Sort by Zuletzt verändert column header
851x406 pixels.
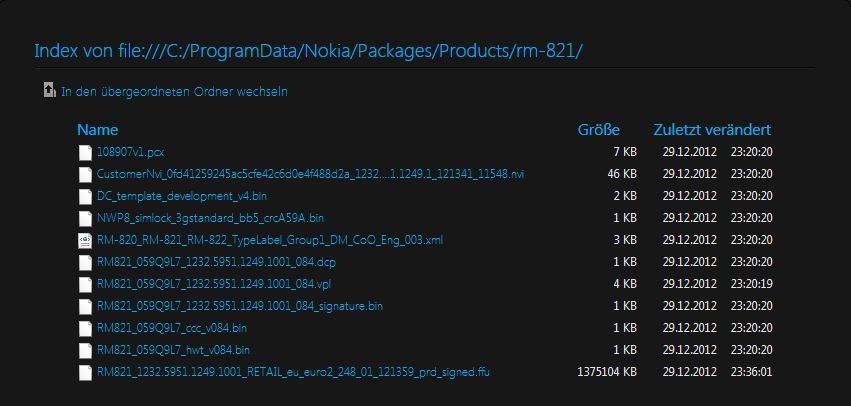tap(712, 130)
